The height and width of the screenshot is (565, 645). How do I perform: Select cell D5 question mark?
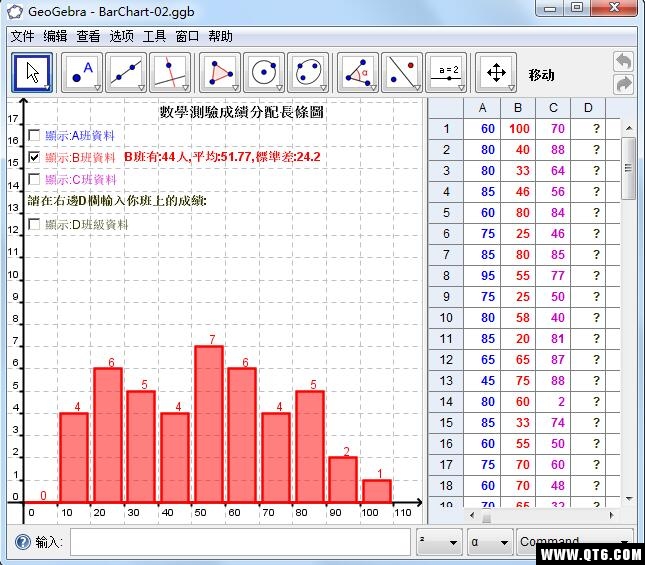tap(588, 213)
